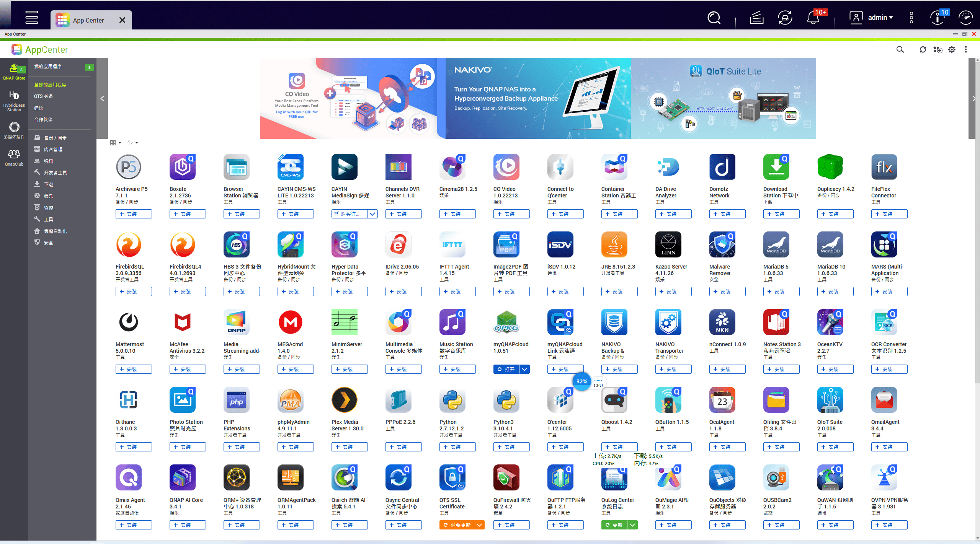Click the Malware Remover app icon
The width and height of the screenshot is (980, 544).
click(722, 244)
